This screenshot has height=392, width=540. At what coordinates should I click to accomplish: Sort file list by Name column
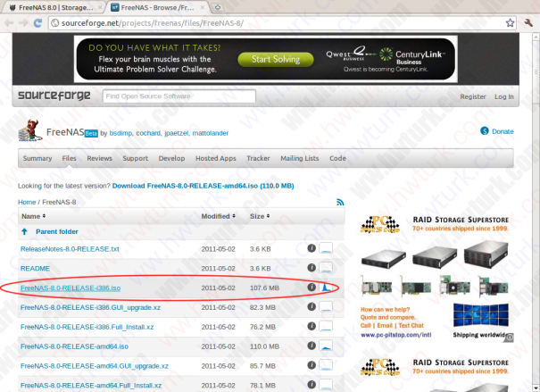33,216
